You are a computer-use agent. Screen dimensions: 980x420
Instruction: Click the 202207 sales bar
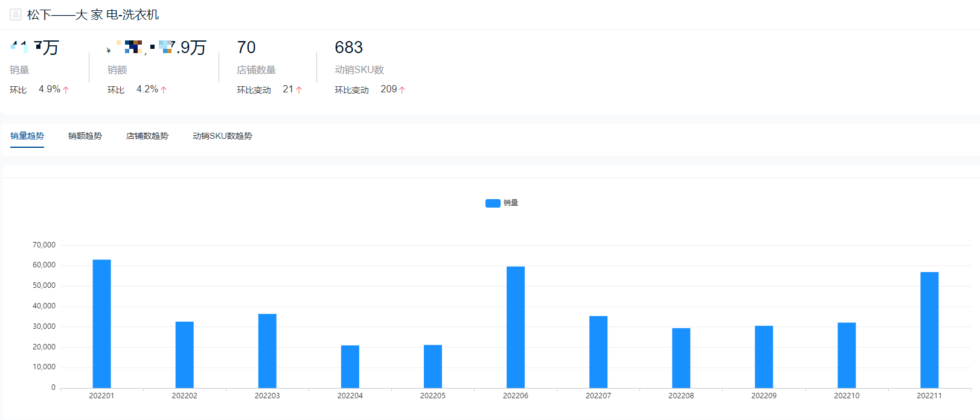[x=598, y=352]
